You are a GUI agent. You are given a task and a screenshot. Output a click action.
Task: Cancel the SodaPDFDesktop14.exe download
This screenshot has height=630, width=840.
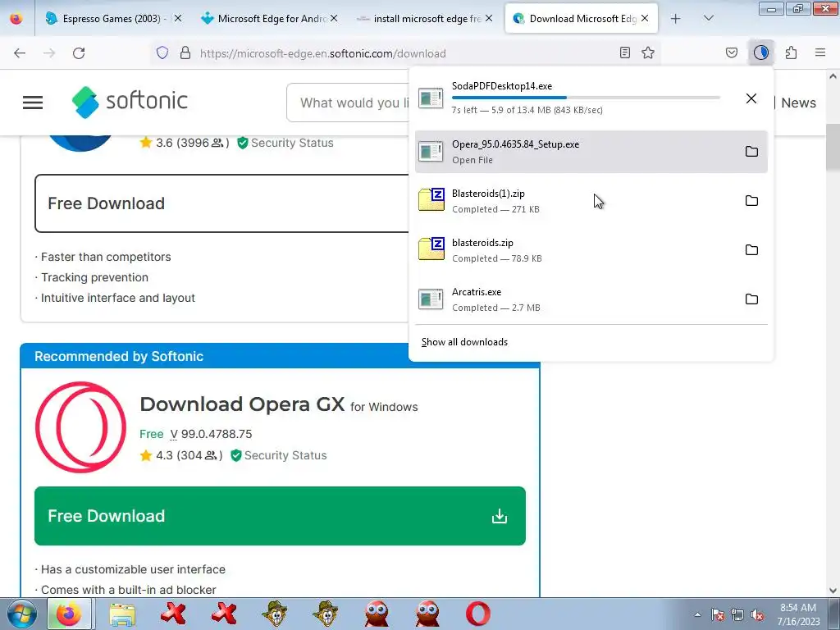(751, 98)
